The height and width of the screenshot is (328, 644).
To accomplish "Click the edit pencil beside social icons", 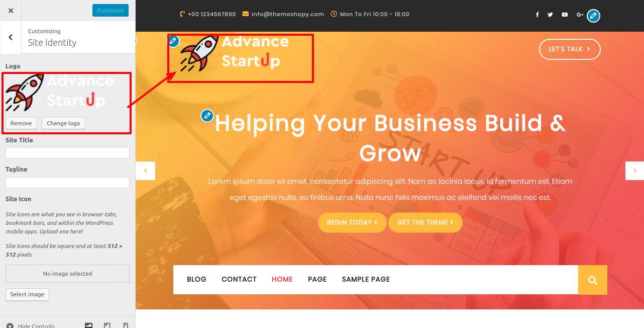I will click(594, 16).
